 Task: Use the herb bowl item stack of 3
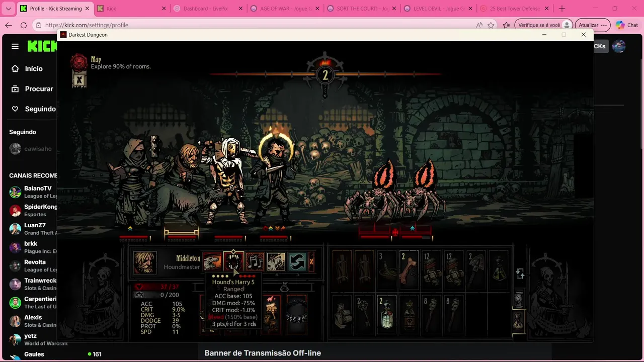pyautogui.click(x=386, y=269)
